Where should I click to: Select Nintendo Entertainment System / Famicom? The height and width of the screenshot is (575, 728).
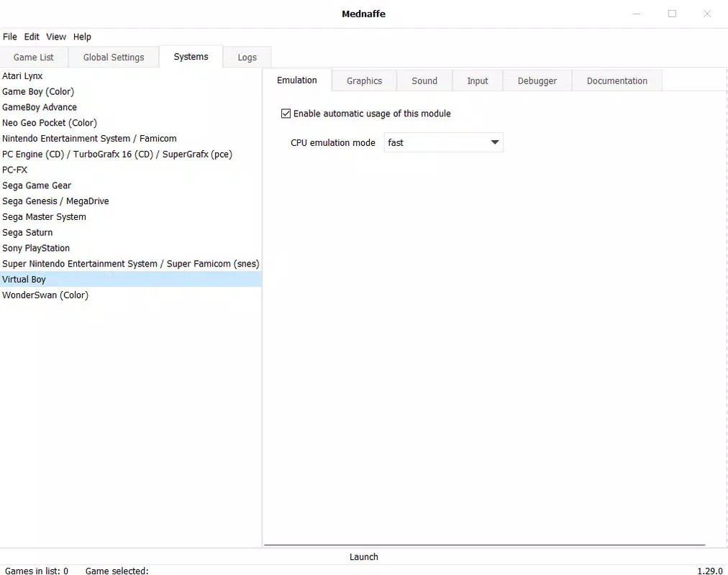(131, 138)
